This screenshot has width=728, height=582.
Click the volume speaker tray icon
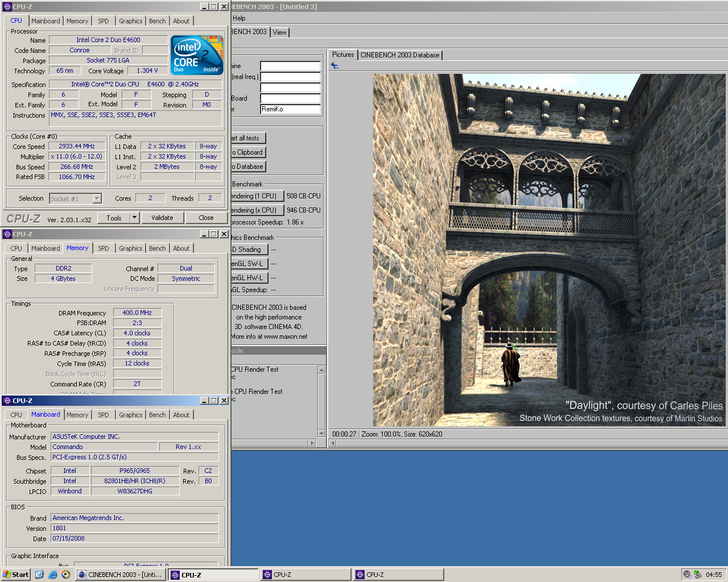pyautogui.click(x=687, y=575)
